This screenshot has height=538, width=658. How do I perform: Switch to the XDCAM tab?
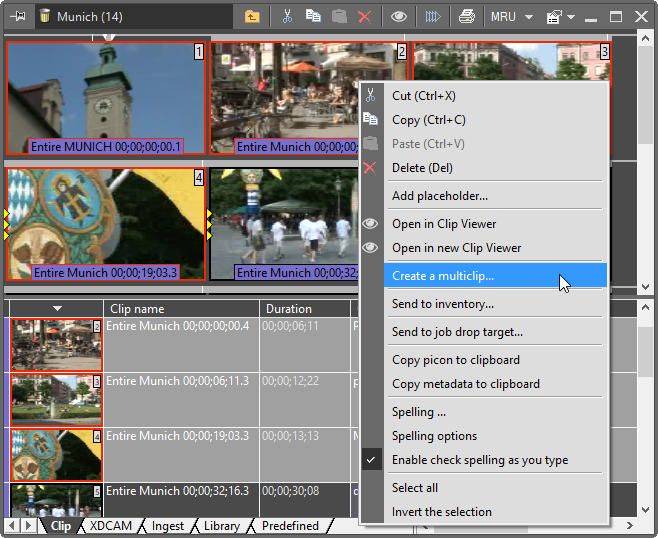(110, 525)
